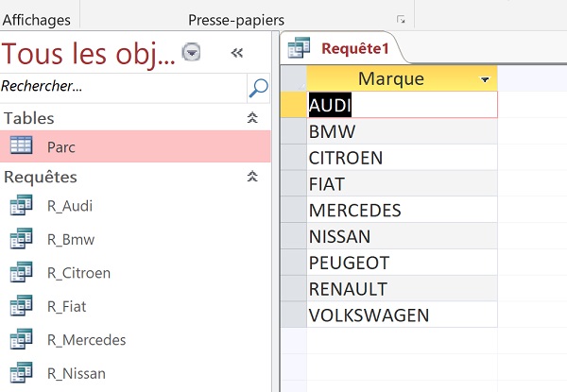
Task: Click the row selector for BMW
Action: pos(294,131)
